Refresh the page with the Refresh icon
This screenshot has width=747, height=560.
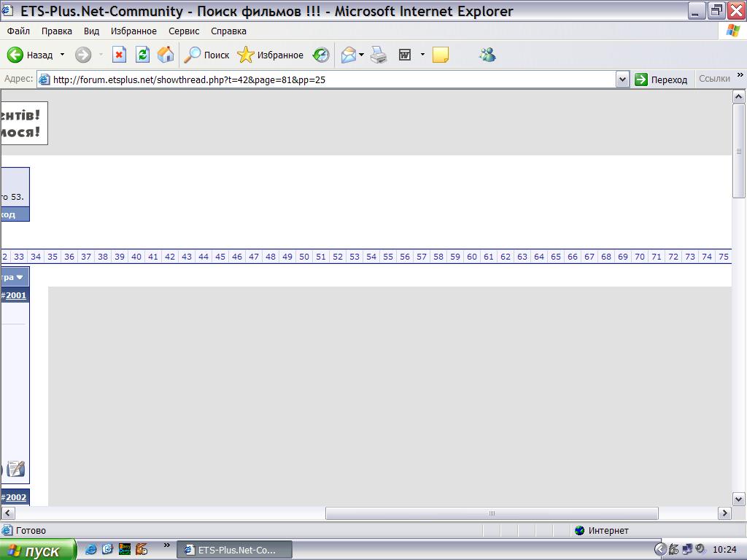pos(142,55)
